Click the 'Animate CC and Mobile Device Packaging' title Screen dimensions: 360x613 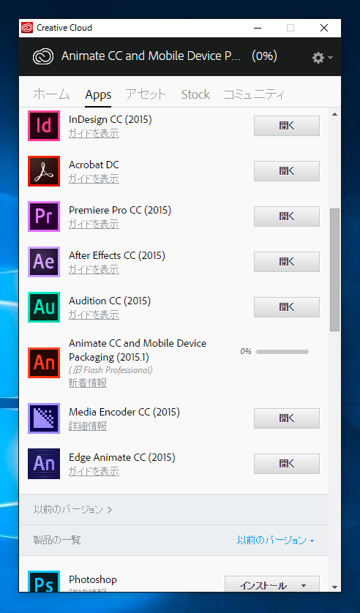tap(138, 350)
